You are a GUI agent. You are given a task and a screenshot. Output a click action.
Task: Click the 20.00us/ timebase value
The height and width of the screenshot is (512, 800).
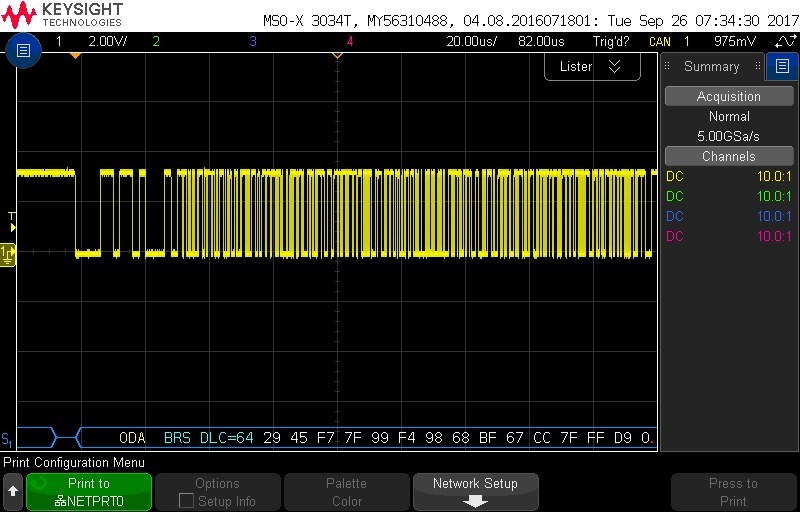[471, 41]
